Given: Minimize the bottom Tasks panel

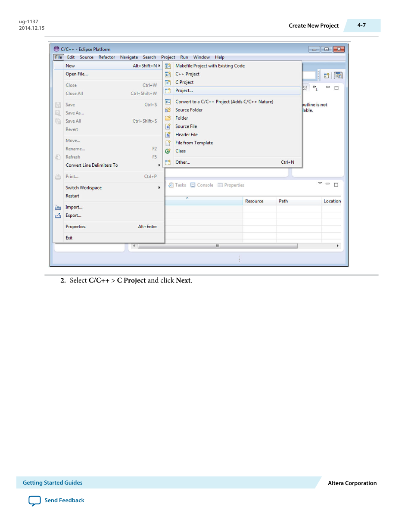Looking at the screenshot, I should coord(327,184).
